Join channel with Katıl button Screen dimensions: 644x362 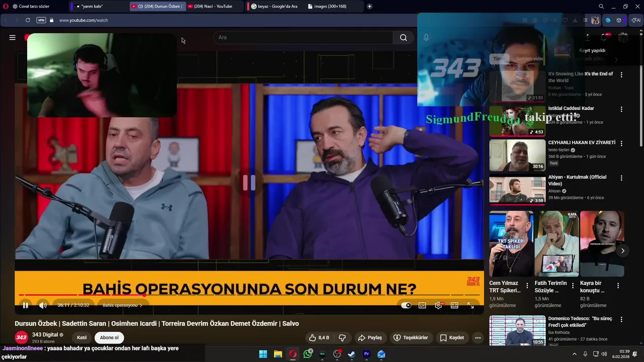(82, 337)
